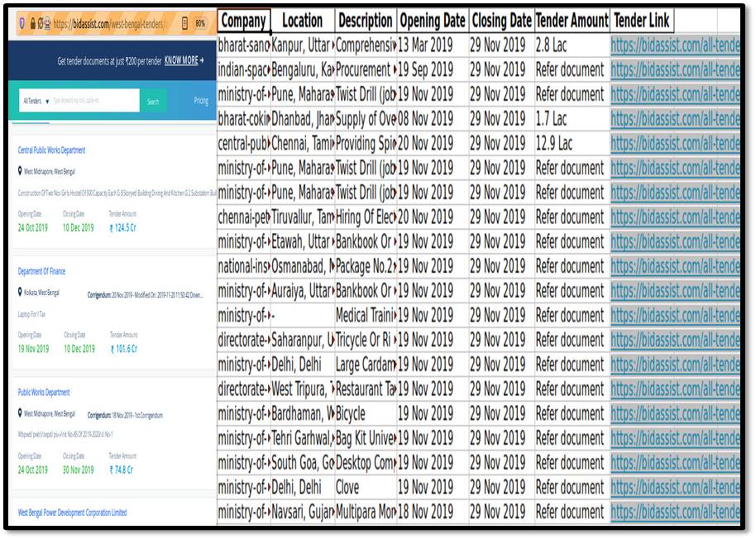The height and width of the screenshot is (539, 756).
Task: Open the tender link in the bharat-sanchar row
Action: (675, 45)
